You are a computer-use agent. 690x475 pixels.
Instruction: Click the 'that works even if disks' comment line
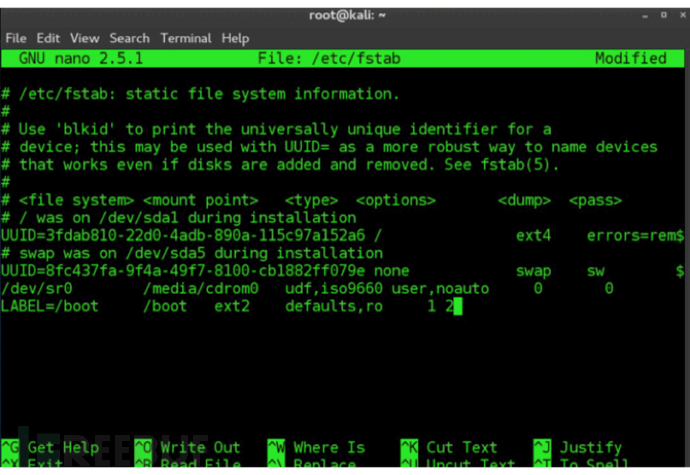[x=280, y=164]
